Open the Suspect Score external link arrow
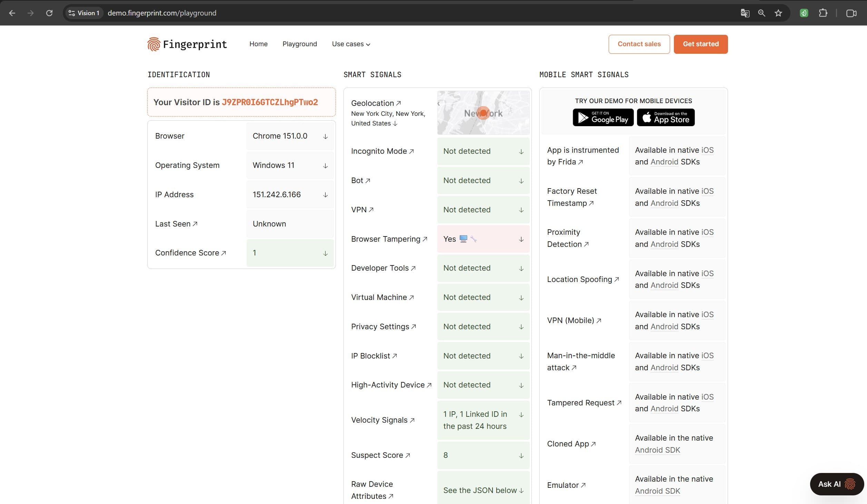 click(408, 455)
